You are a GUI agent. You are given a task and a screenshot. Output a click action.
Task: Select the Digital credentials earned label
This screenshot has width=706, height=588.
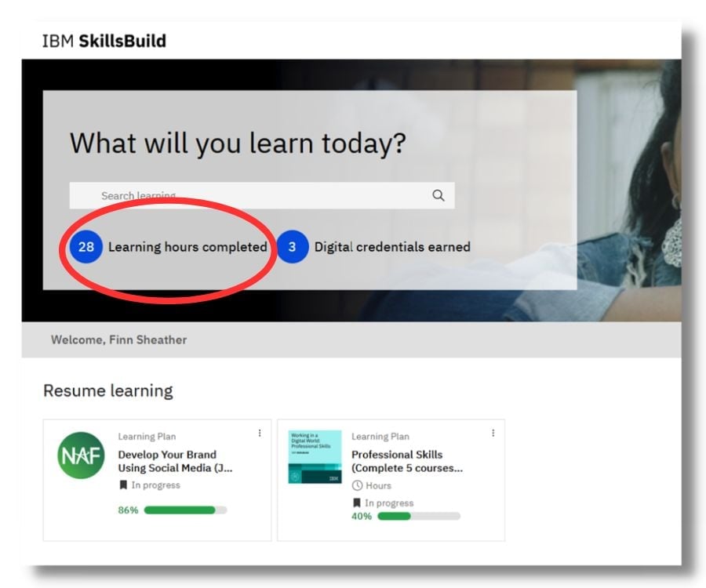[x=392, y=247]
